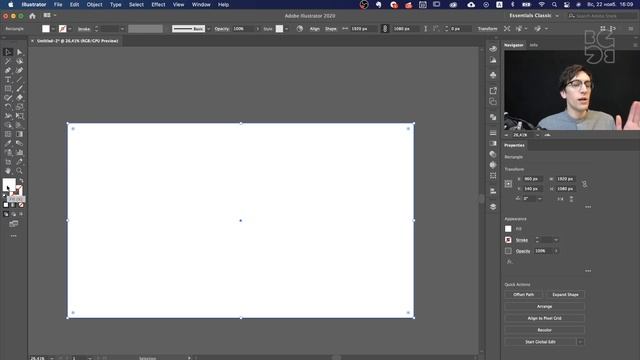Open Start Global Edit options arrow
This screenshot has height=360, width=640.
pos(580,342)
